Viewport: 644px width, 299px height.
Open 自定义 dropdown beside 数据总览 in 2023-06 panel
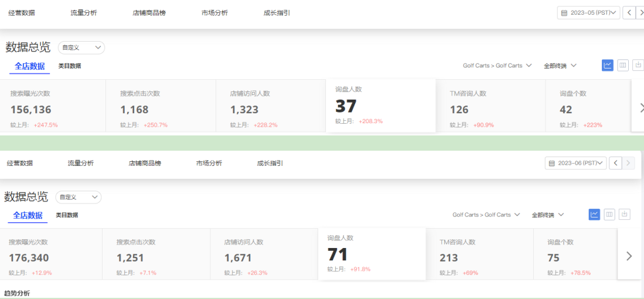click(x=79, y=198)
